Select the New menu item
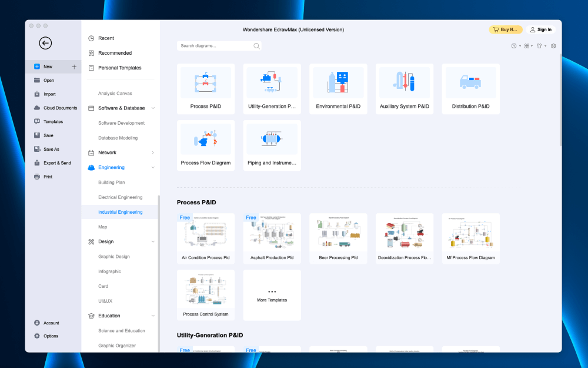Screen dimensions: 588x368 54,67
